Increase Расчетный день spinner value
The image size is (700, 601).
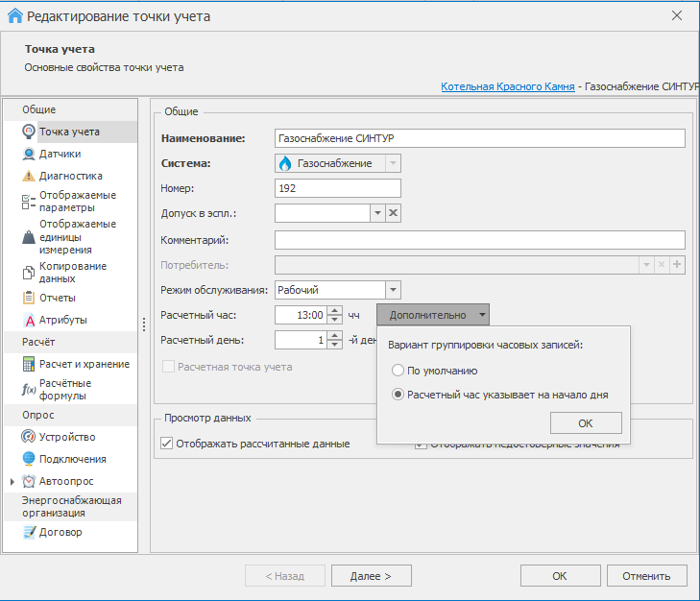coord(334,335)
